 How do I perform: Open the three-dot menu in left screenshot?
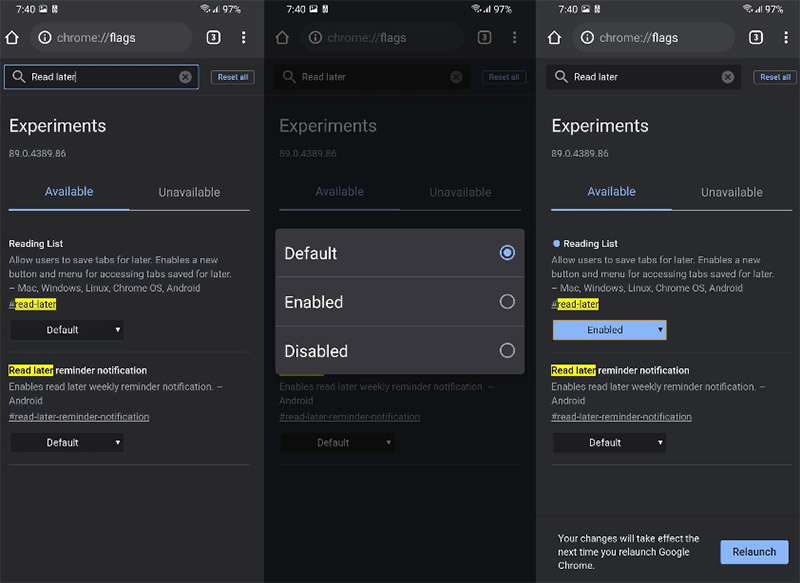243,37
